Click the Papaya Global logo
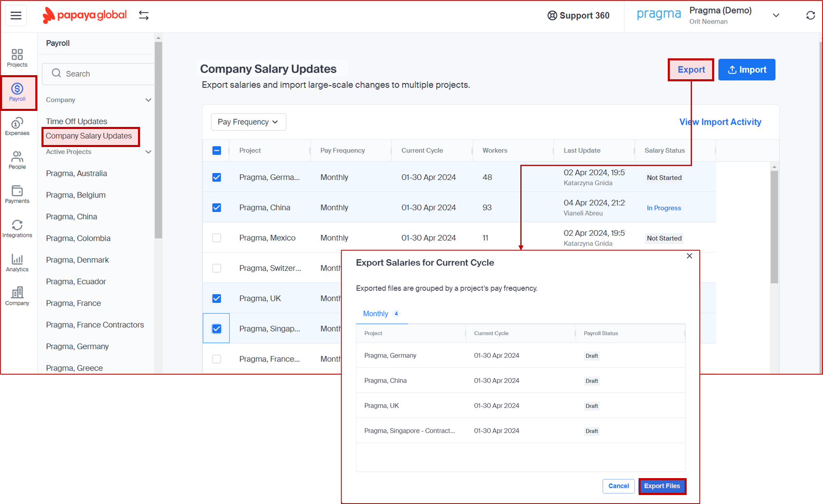Screen dimensions: 823x504 tap(85, 15)
